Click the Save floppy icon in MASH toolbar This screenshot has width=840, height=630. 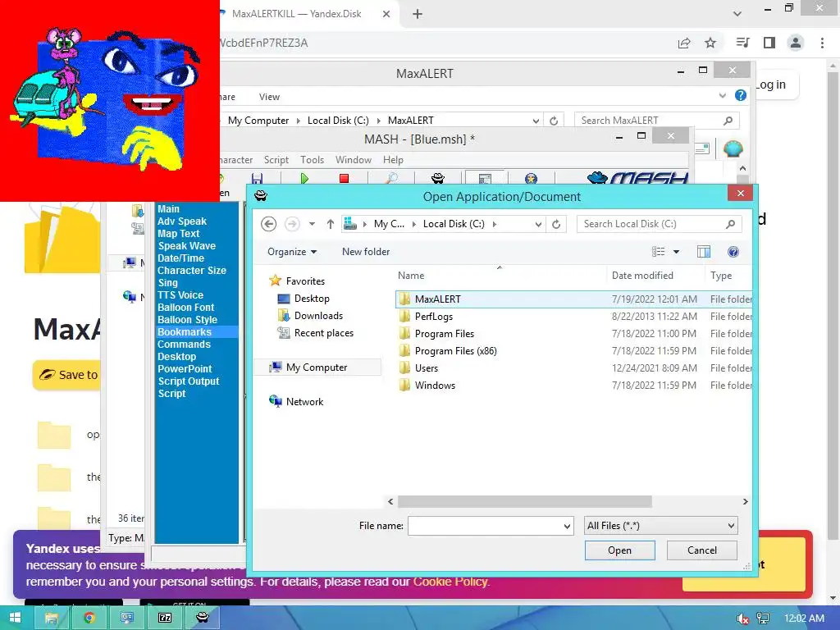point(257,178)
